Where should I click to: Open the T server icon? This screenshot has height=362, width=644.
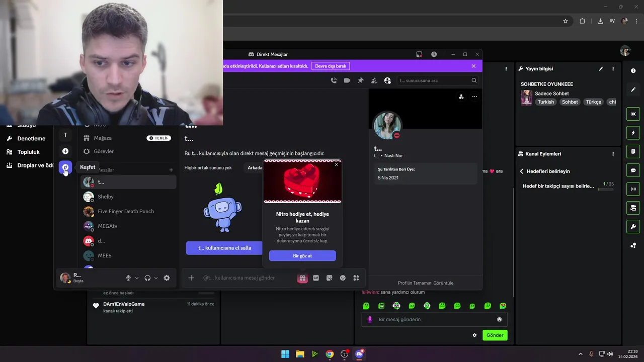[x=65, y=135]
